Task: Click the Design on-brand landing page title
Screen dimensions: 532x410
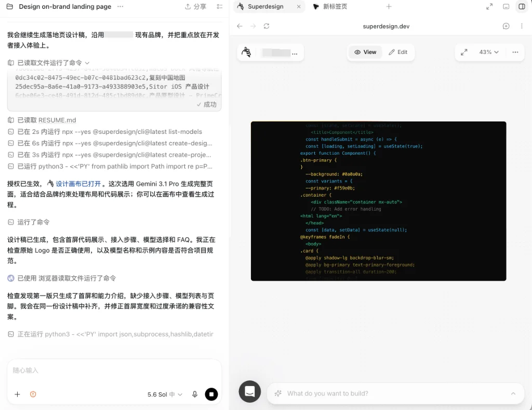Action: click(65, 6)
